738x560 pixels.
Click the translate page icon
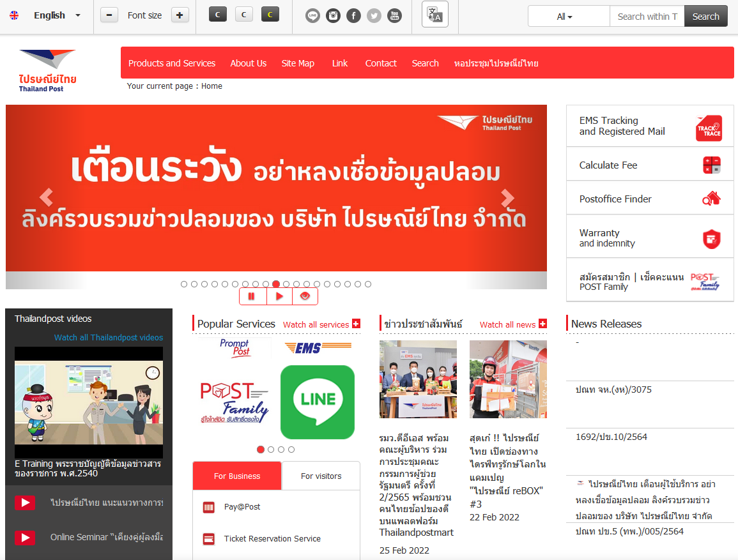(x=435, y=15)
